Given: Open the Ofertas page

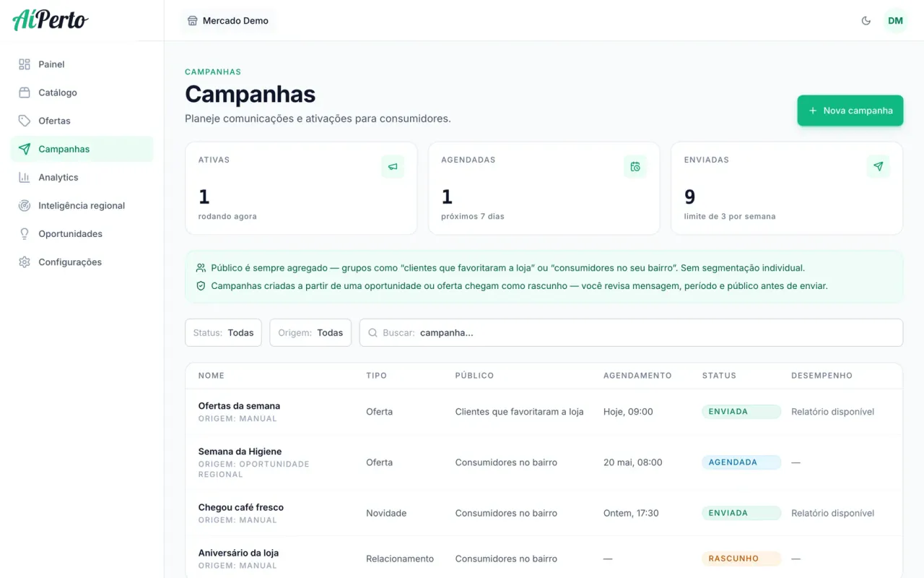Looking at the screenshot, I should 82,121.
